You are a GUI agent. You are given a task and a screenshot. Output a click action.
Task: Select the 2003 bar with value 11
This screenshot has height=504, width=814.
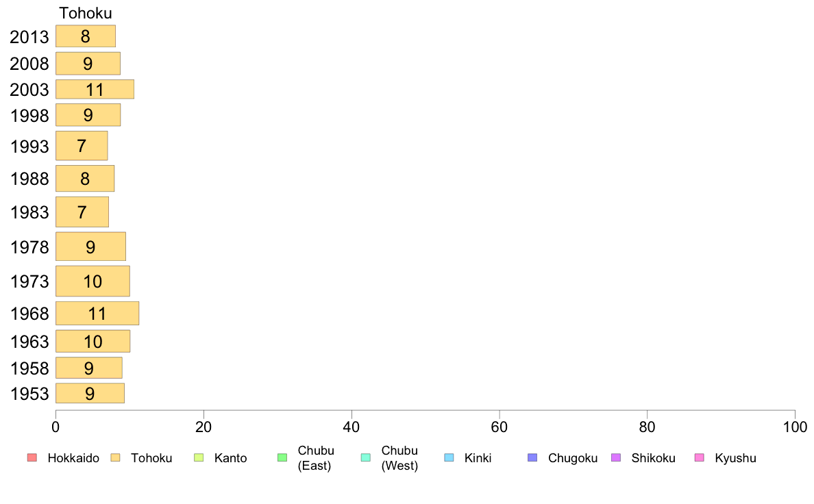click(x=95, y=89)
